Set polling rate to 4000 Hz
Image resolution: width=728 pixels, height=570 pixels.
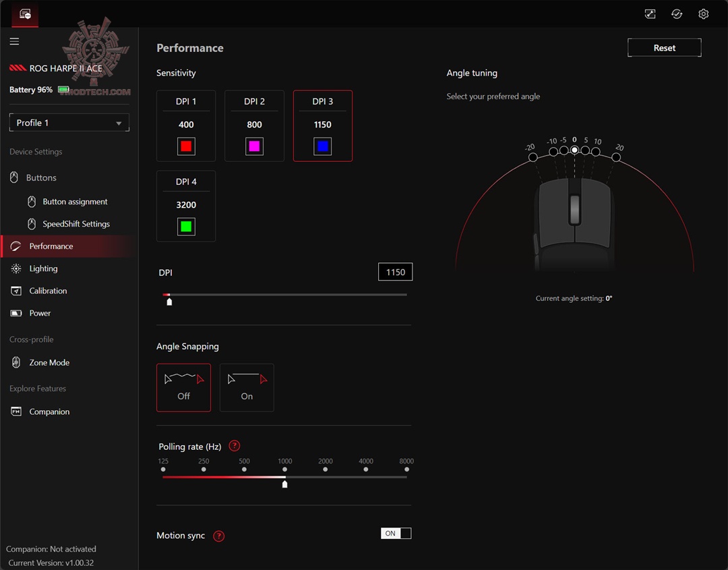pos(366,469)
